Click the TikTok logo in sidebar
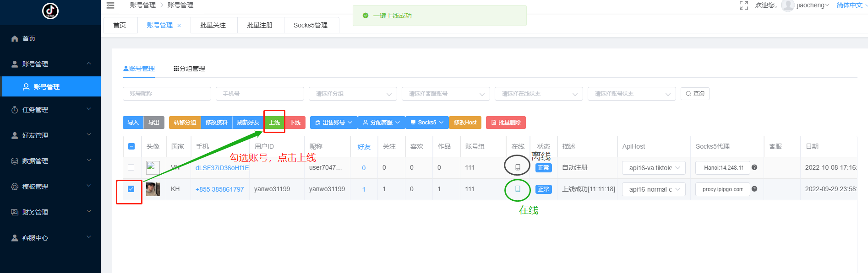 (x=50, y=11)
